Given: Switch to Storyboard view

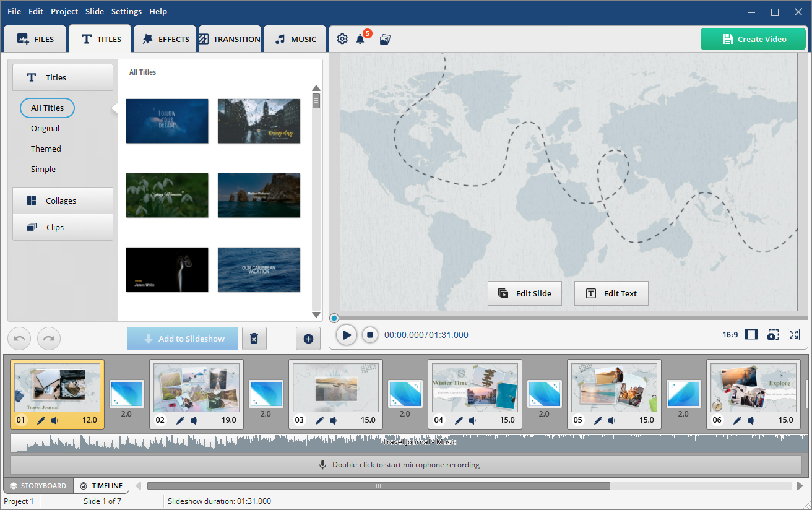Looking at the screenshot, I should coord(38,486).
